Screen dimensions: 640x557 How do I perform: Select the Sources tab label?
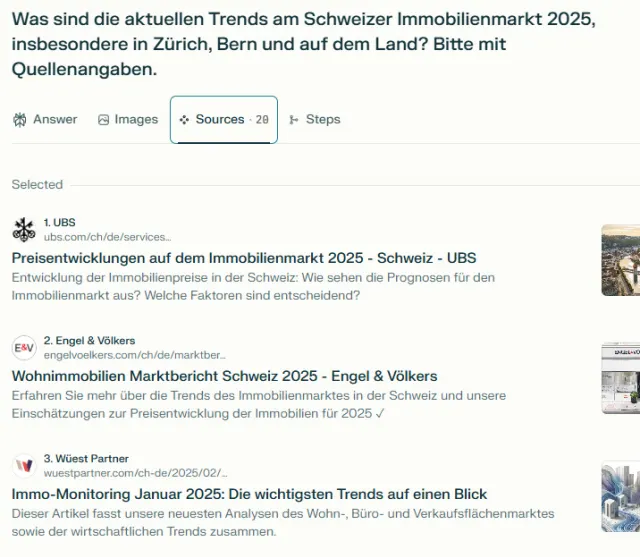(x=220, y=119)
